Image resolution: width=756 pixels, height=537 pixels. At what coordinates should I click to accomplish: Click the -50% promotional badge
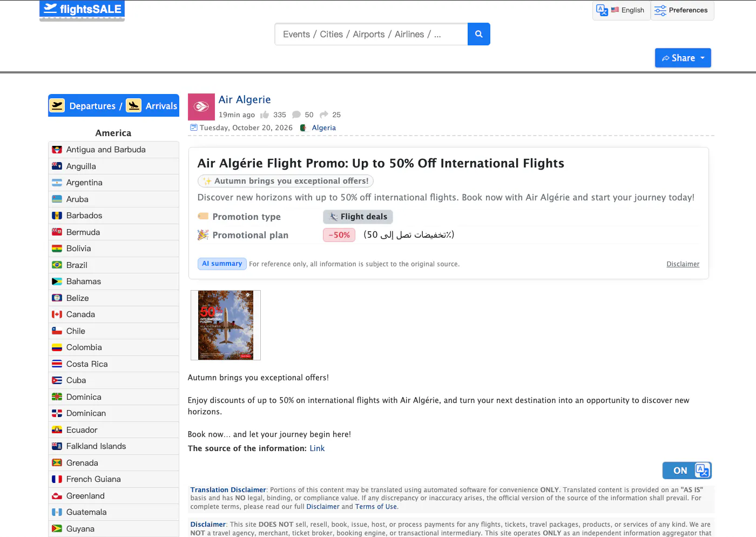[x=339, y=235]
